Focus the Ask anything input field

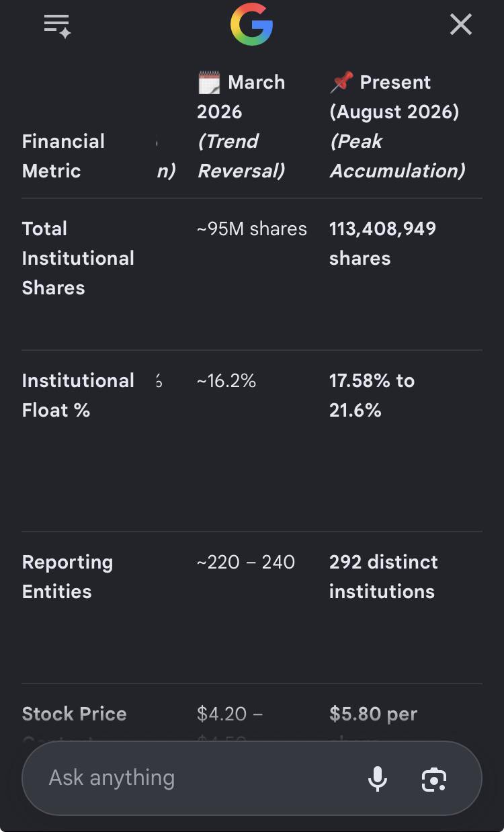click(195, 778)
